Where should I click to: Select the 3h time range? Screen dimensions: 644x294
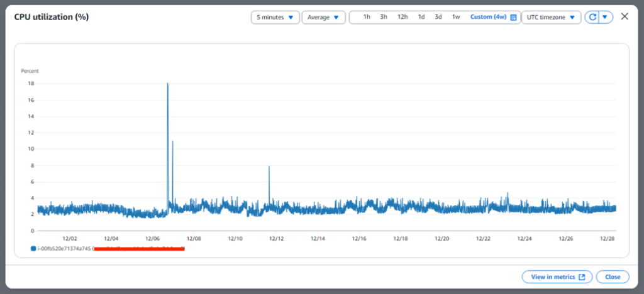tap(384, 17)
